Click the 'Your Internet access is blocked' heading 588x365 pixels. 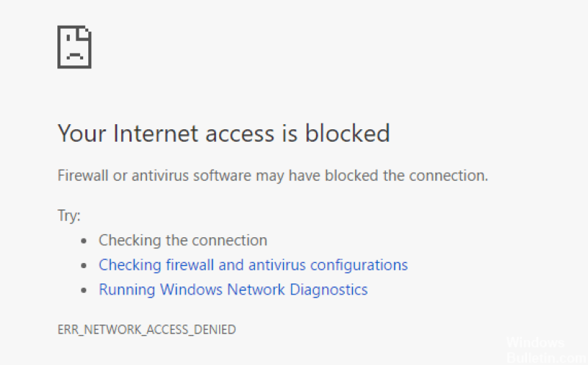tap(224, 133)
